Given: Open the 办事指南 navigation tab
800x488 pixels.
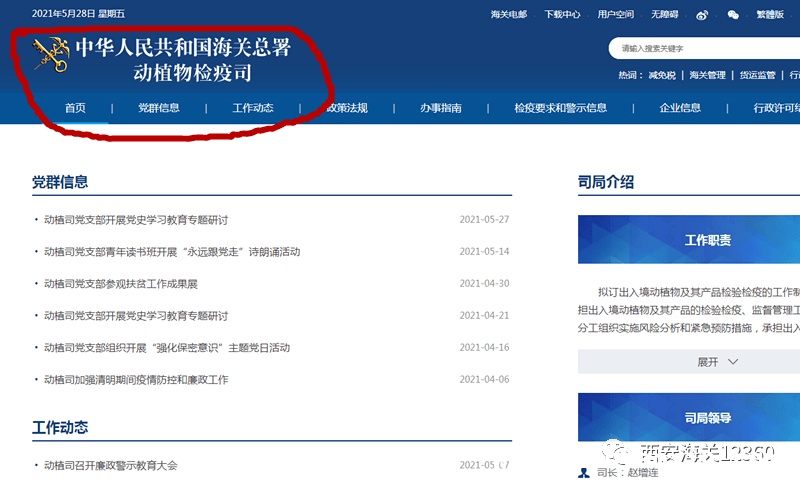Looking at the screenshot, I should 441,108.
